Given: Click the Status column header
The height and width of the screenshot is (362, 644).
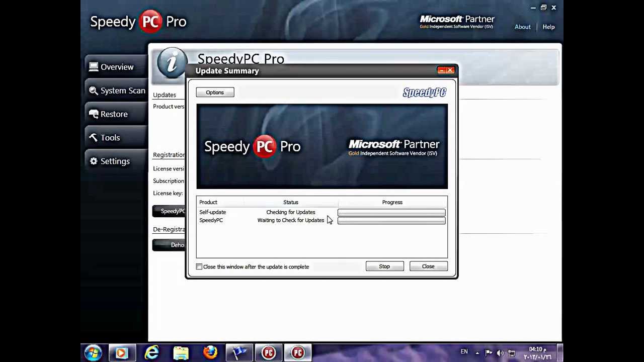Looking at the screenshot, I should click(x=291, y=202).
